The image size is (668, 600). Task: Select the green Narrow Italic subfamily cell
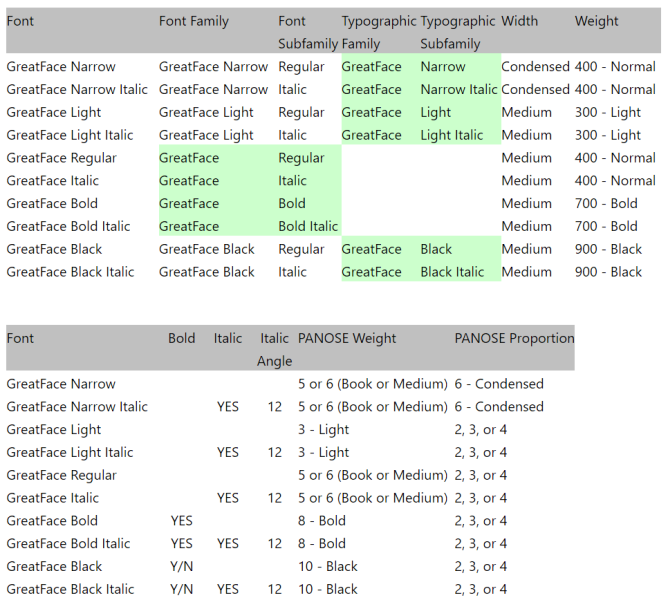click(458, 89)
